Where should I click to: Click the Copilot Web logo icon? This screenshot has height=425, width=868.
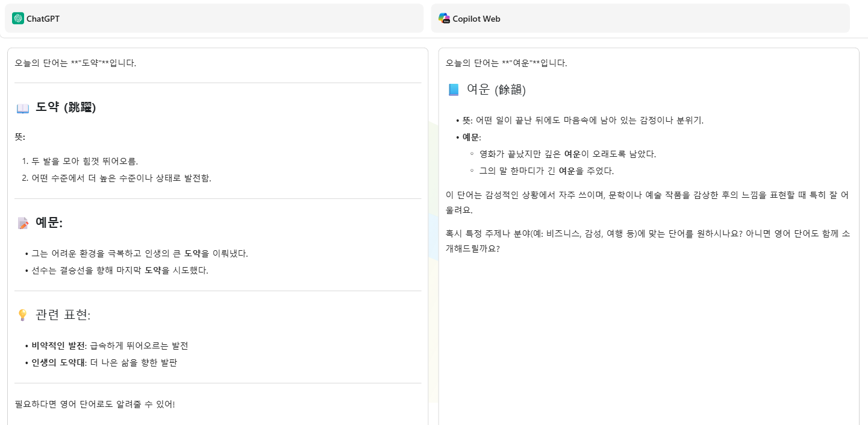pyautogui.click(x=444, y=18)
